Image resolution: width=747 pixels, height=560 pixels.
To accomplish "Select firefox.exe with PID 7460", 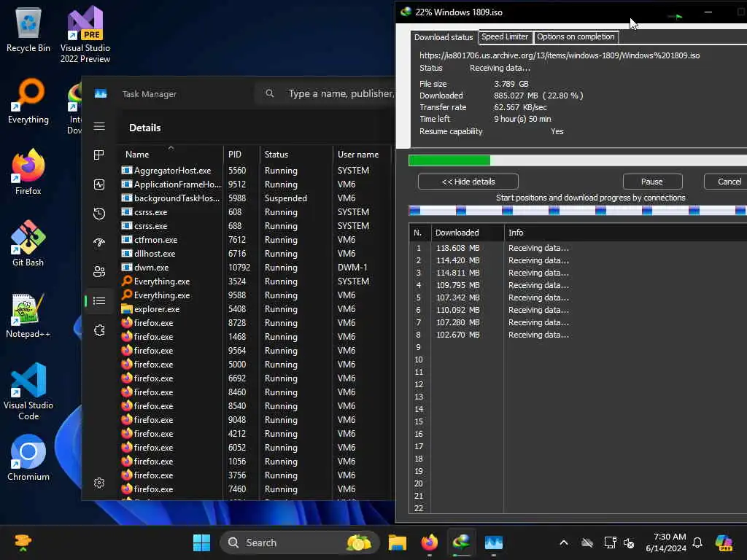I will click(256, 489).
